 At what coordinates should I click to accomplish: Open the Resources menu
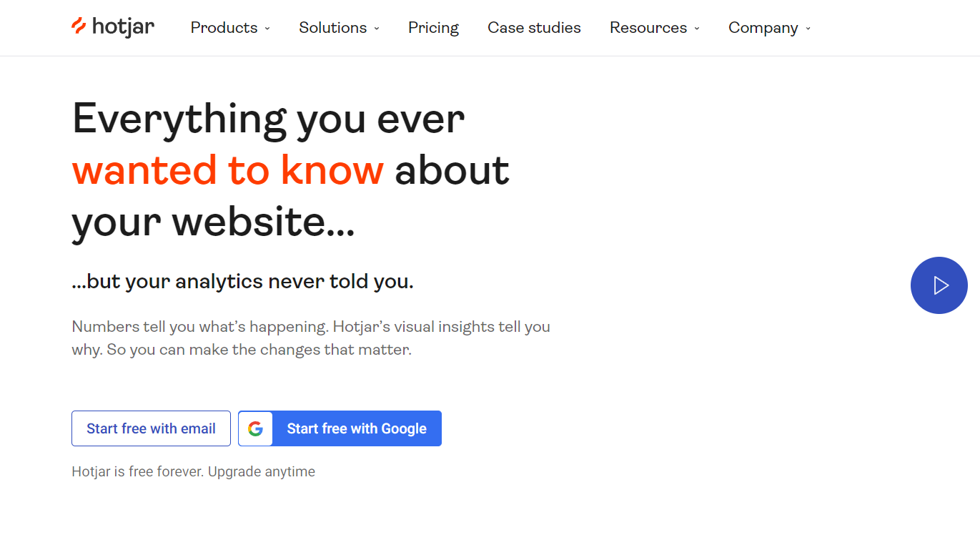click(x=648, y=28)
